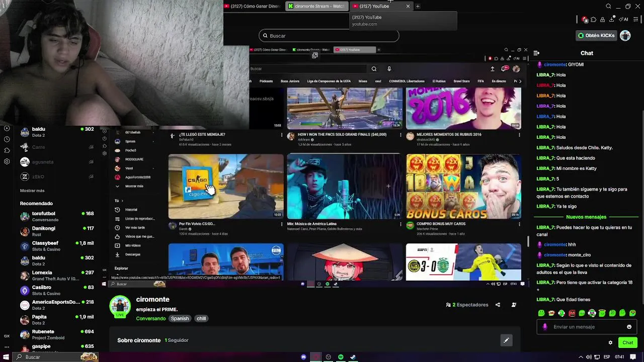Open Opera downloads toolbar icon
The image size is (644, 362).
(612, 20)
